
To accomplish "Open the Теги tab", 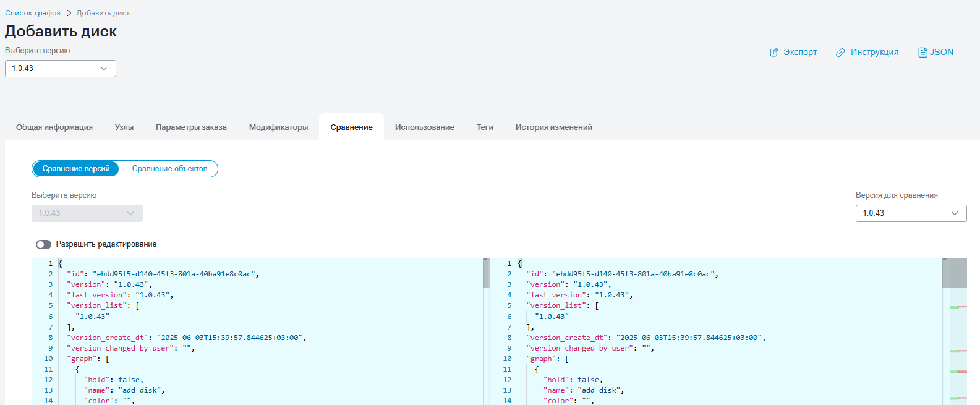I will point(485,127).
